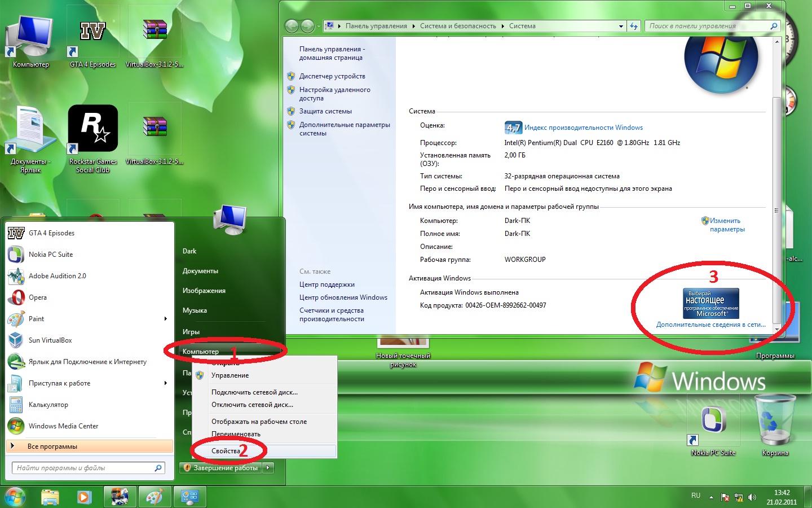Click Start menu search field
Viewport: 812px width, 508px height.
point(89,468)
